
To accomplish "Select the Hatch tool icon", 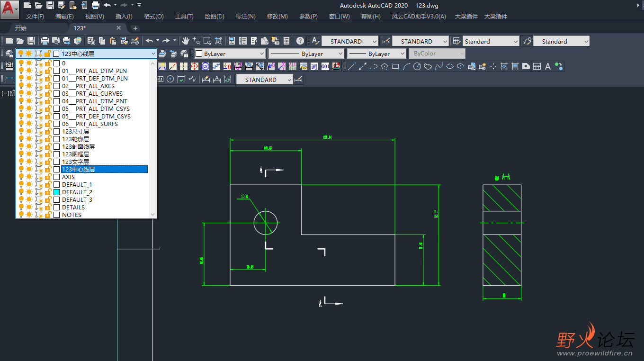I will click(504, 66).
